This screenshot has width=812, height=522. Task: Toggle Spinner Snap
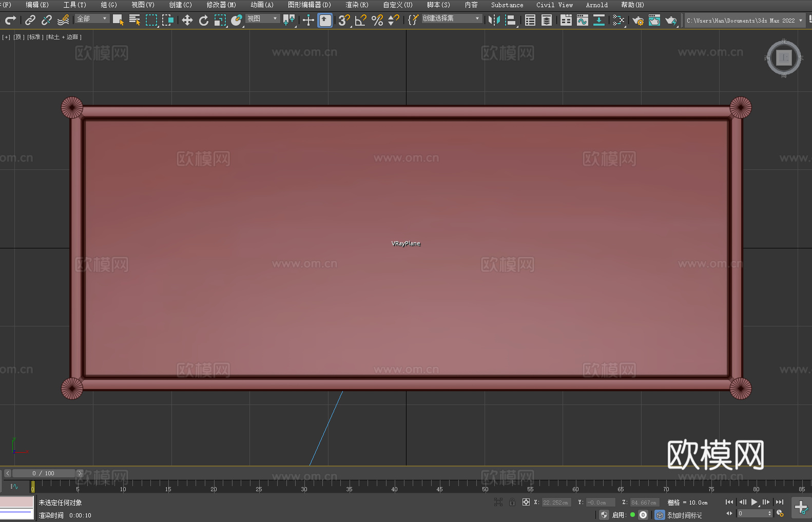point(394,20)
